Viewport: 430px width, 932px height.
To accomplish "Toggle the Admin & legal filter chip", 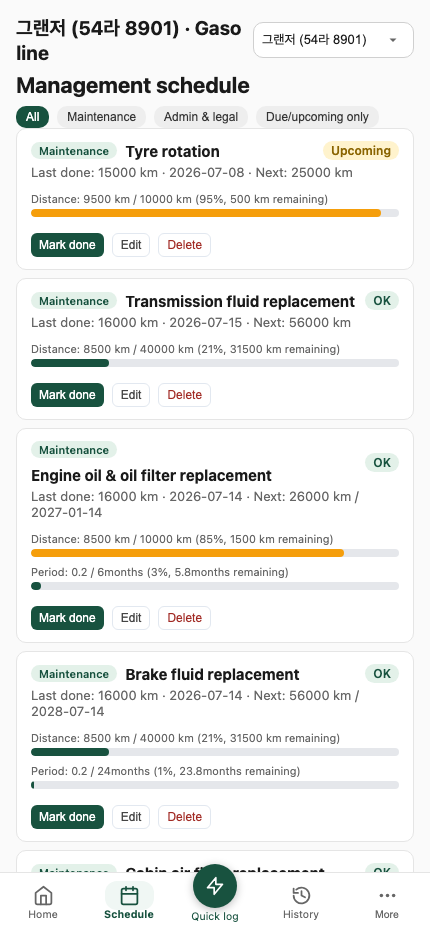I will (x=201, y=116).
